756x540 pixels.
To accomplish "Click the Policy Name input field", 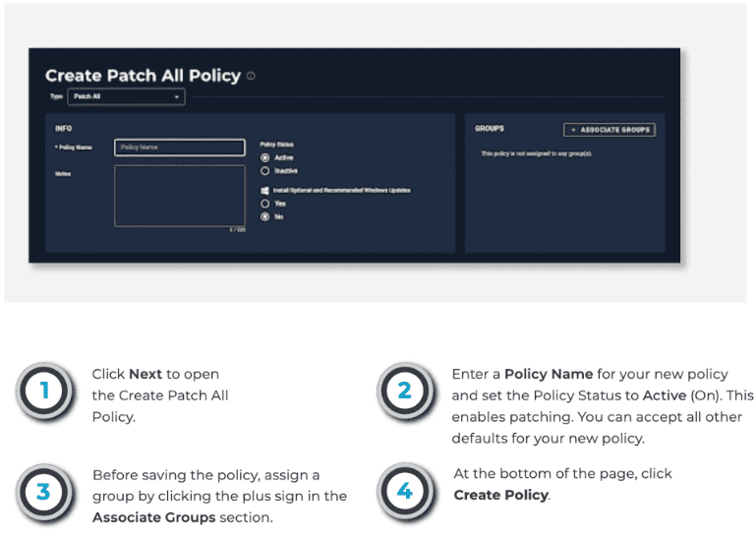I will click(x=179, y=148).
